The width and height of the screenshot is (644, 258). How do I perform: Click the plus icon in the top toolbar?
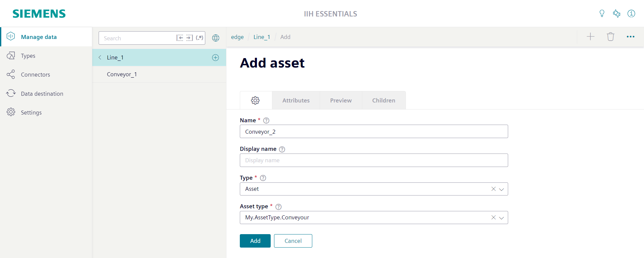click(x=590, y=37)
